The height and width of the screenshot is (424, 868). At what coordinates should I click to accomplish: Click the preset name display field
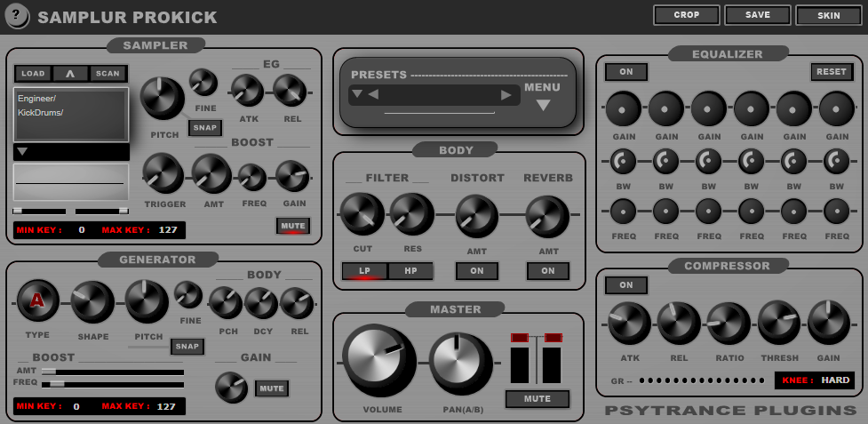pyautogui.click(x=434, y=94)
